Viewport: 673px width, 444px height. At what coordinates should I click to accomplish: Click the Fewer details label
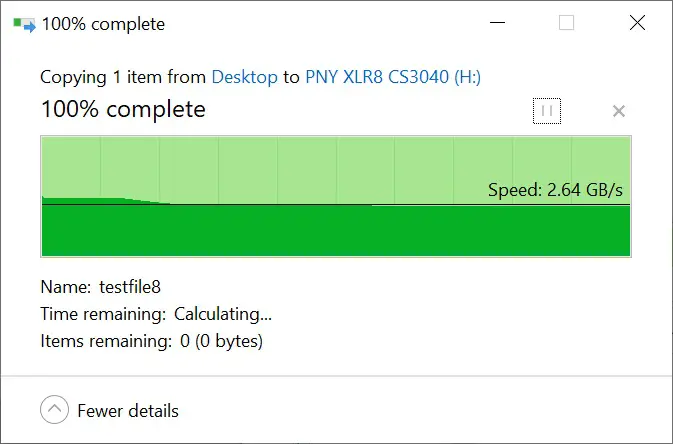coord(128,411)
